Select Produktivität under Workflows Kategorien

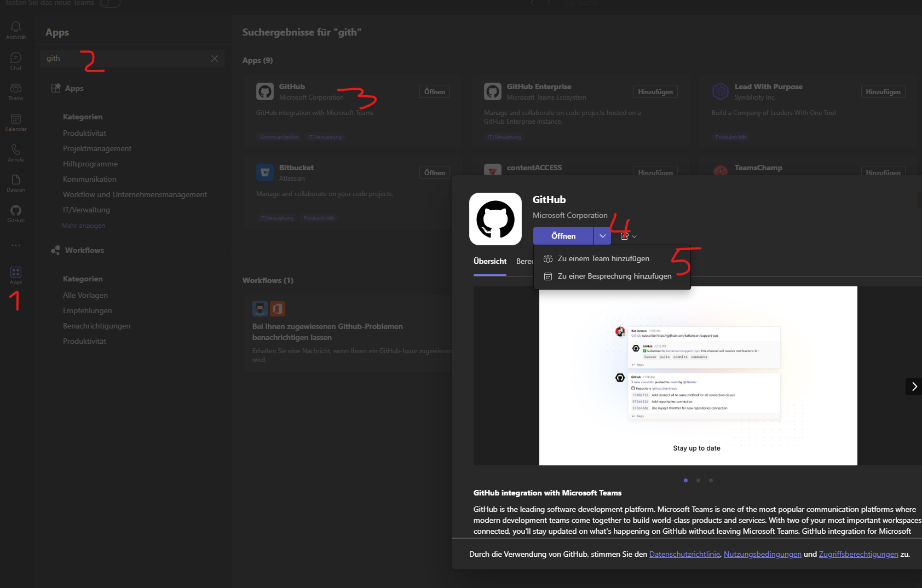pos(84,341)
